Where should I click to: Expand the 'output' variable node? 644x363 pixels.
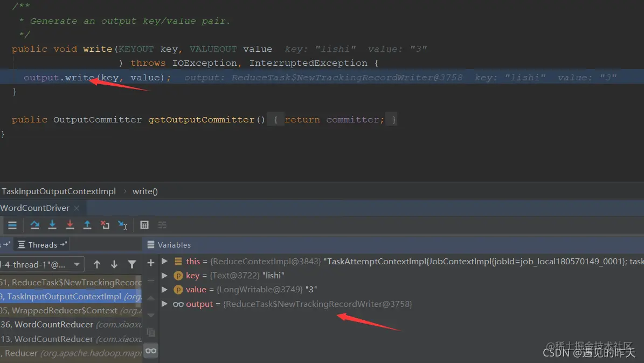tap(165, 304)
